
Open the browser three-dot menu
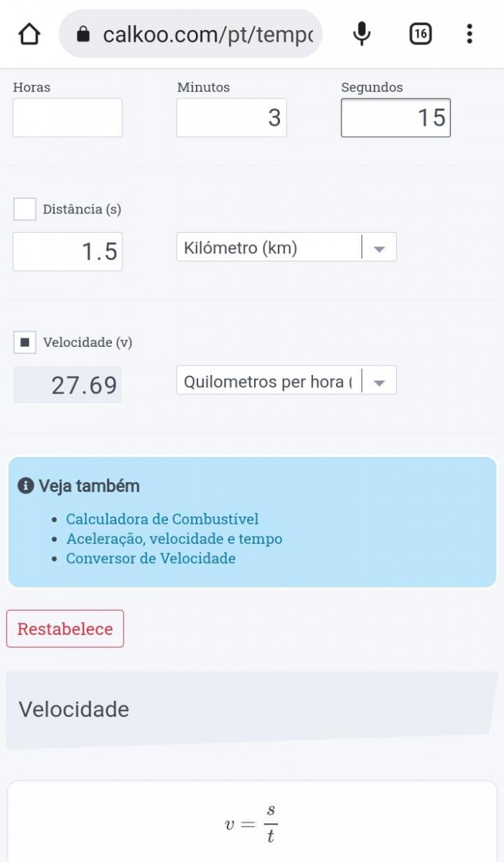(469, 34)
